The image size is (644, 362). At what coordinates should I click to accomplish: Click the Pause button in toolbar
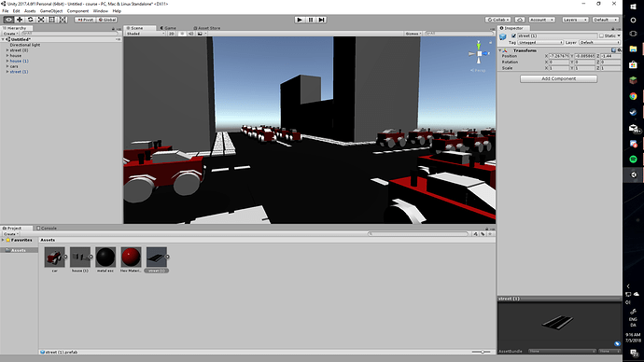(311, 20)
